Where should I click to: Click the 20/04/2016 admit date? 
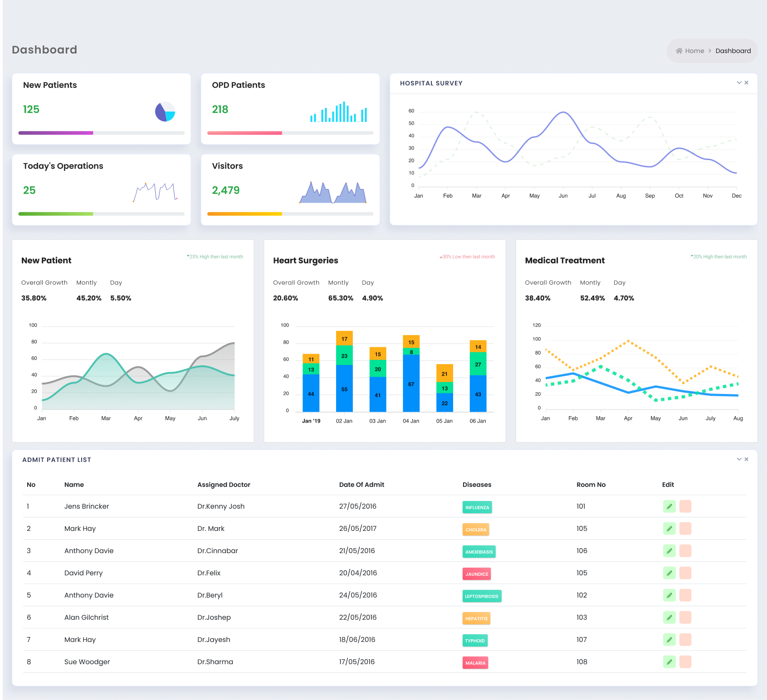pos(358,573)
